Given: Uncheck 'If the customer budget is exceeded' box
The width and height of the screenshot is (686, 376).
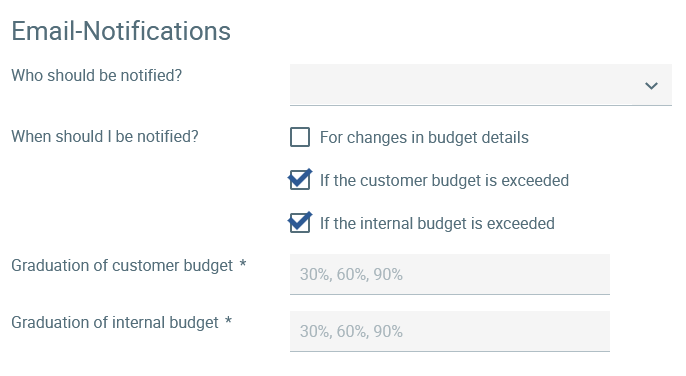Looking at the screenshot, I should 300,179.
